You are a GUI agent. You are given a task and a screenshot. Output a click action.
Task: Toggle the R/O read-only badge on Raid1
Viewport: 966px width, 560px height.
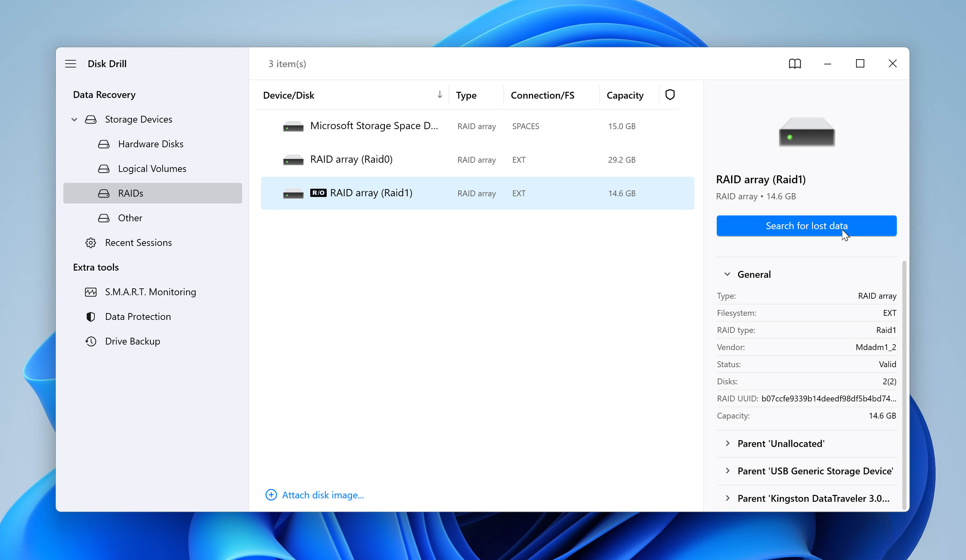318,193
